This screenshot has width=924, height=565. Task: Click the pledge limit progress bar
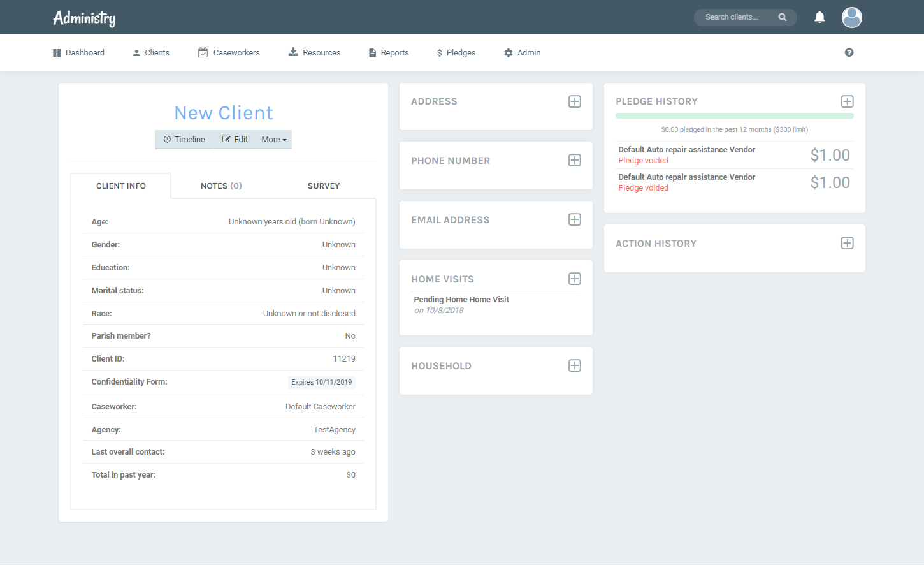[734, 116]
